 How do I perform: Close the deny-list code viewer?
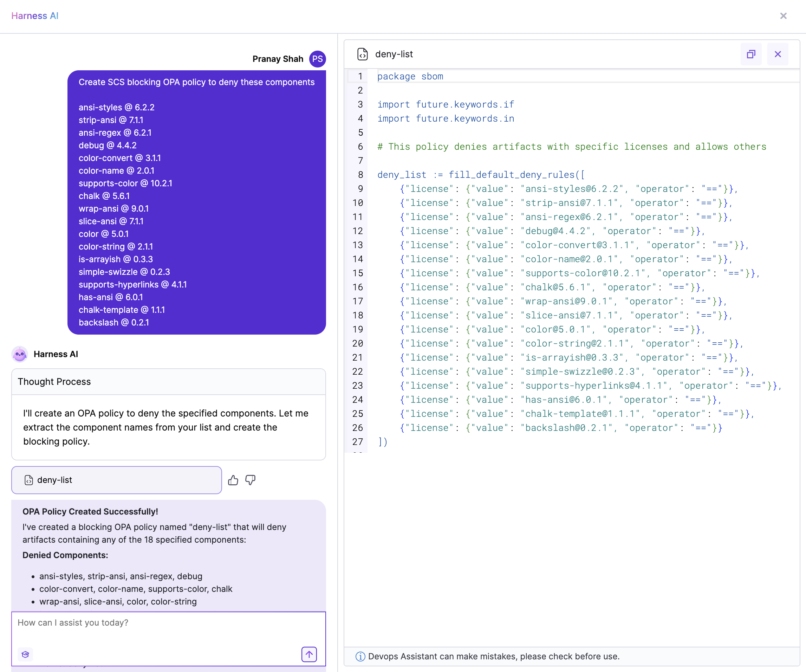tap(778, 54)
